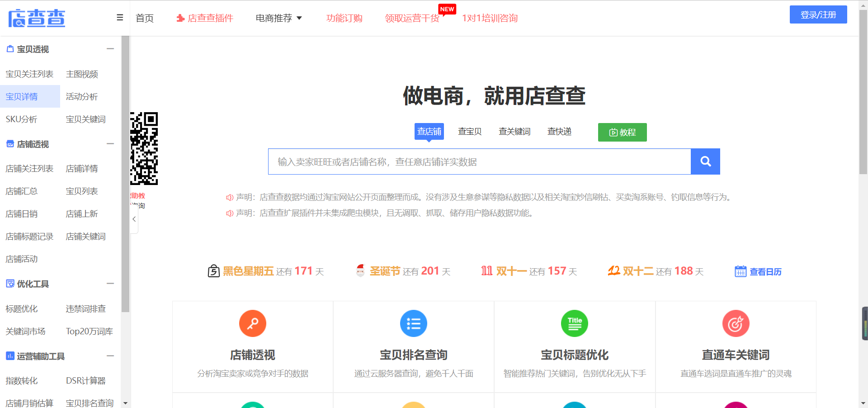Click the 店铺透视 section icon
The width and height of the screenshot is (868, 408).
(10, 144)
